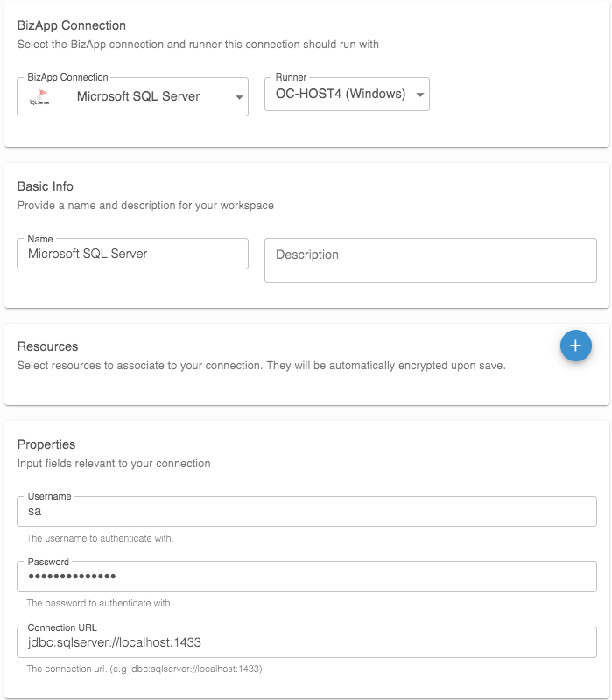
Task: Click the username helper text below the field
Action: pyautogui.click(x=100, y=538)
